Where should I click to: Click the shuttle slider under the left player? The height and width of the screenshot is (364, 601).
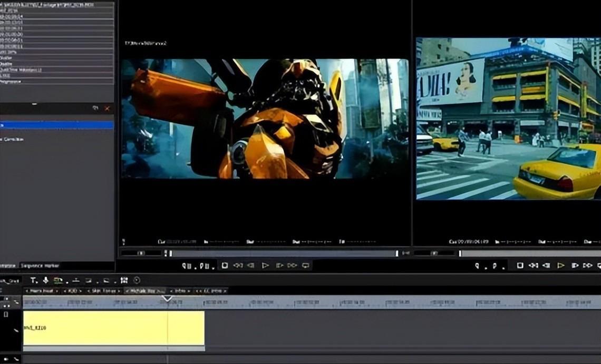point(141,253)
